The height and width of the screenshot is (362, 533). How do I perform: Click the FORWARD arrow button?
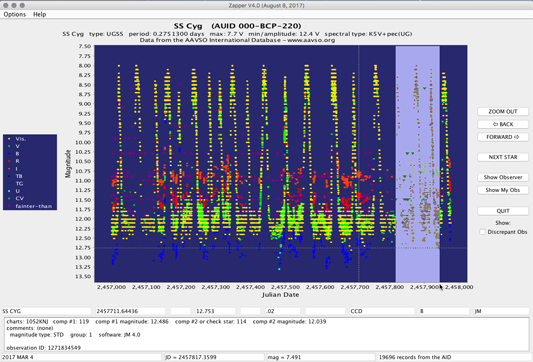(503, 137)
